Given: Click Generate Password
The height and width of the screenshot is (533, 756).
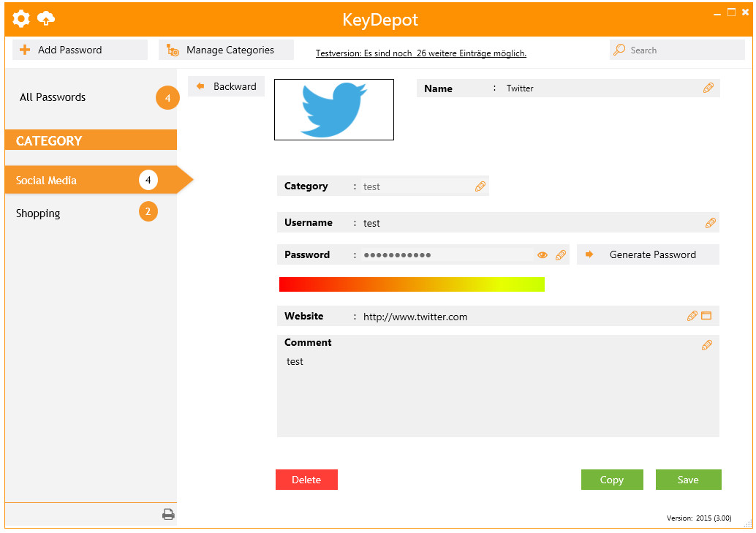Looking at the screenshot, I should pos(648,254).
